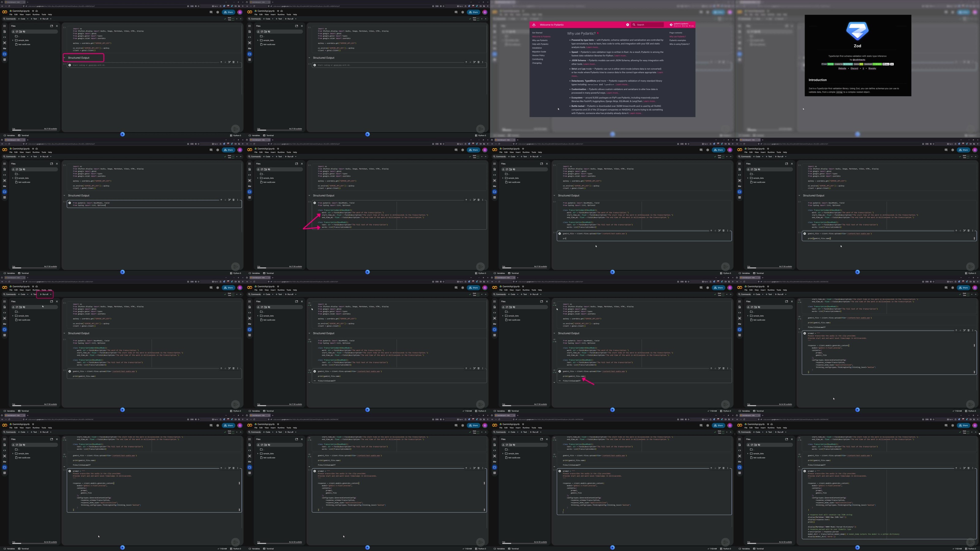Click 'Learn more' after the Speed bullet

pyautogui.click(x=620, y=55)
